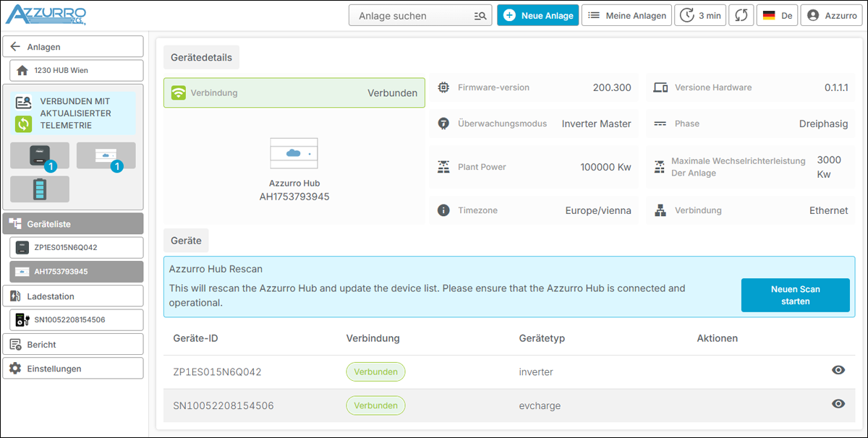The image size is (868, 438).
Task: Click the Überwachungsmodus icon
Action: point(443,124)
